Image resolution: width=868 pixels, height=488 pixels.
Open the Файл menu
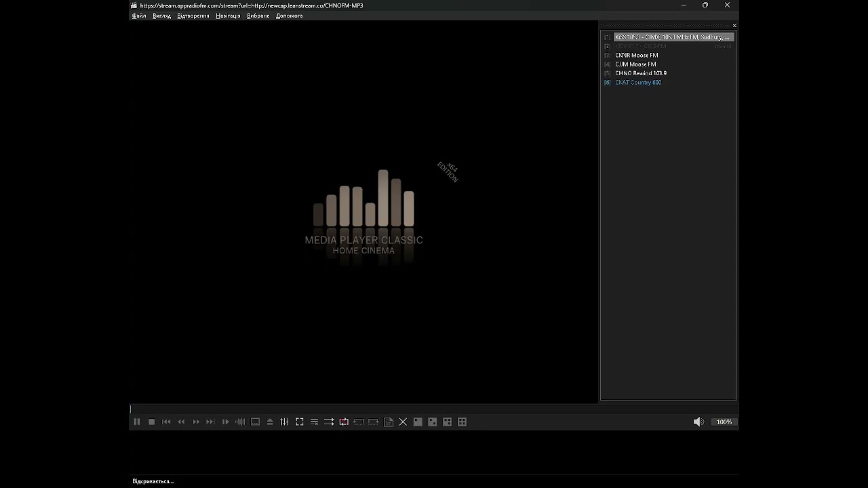click(x=139, y=16)
